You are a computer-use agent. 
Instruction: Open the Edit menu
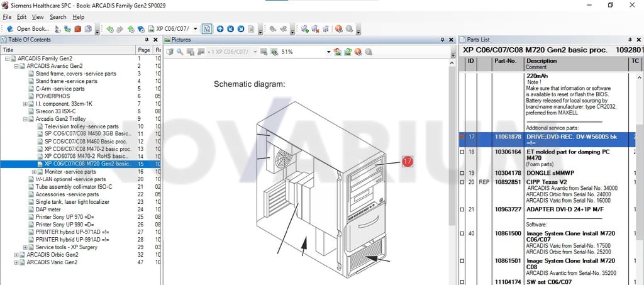click(x=21, y=17)
